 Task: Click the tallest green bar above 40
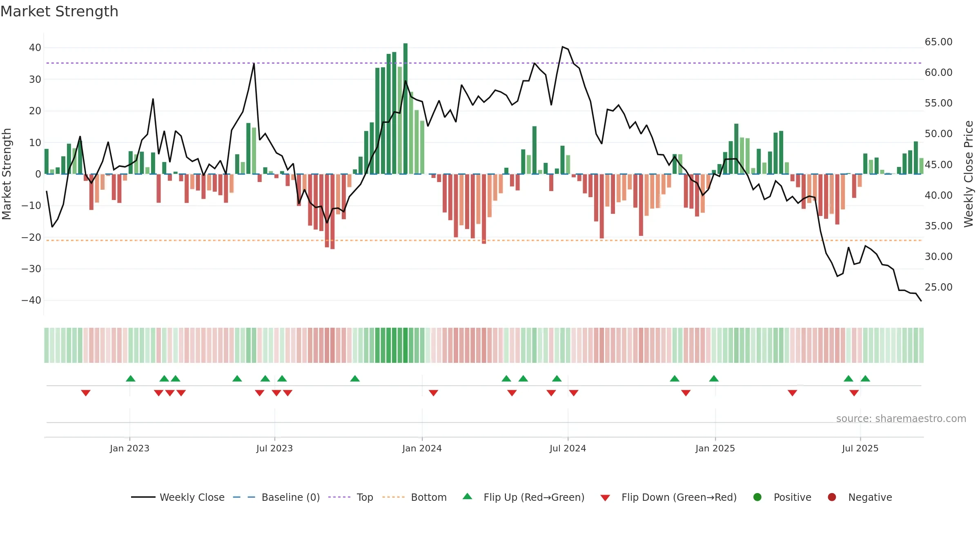pyautogui.click(x=405, y=109)
